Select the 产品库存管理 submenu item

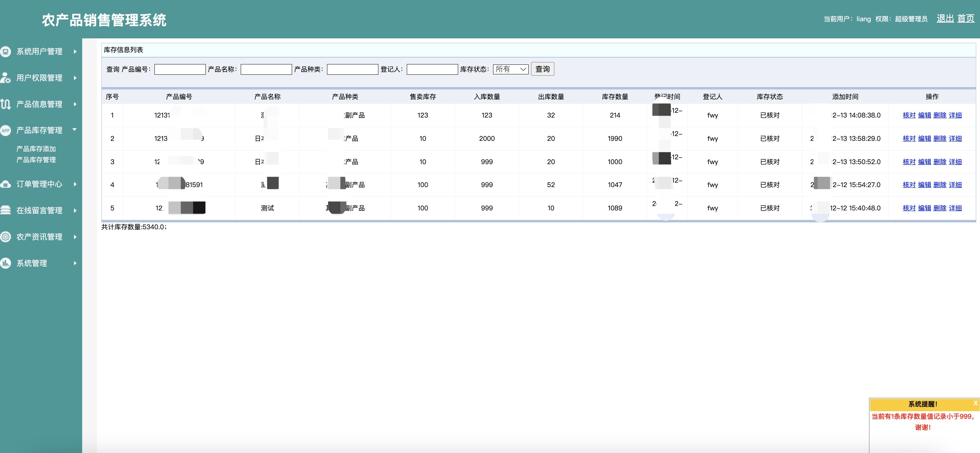[x=36, y=160]
